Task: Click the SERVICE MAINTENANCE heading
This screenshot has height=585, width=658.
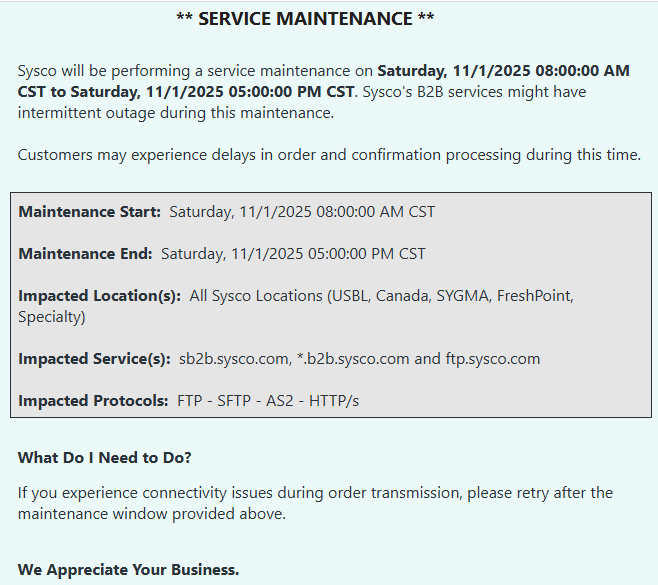Action: pos(304,19)
